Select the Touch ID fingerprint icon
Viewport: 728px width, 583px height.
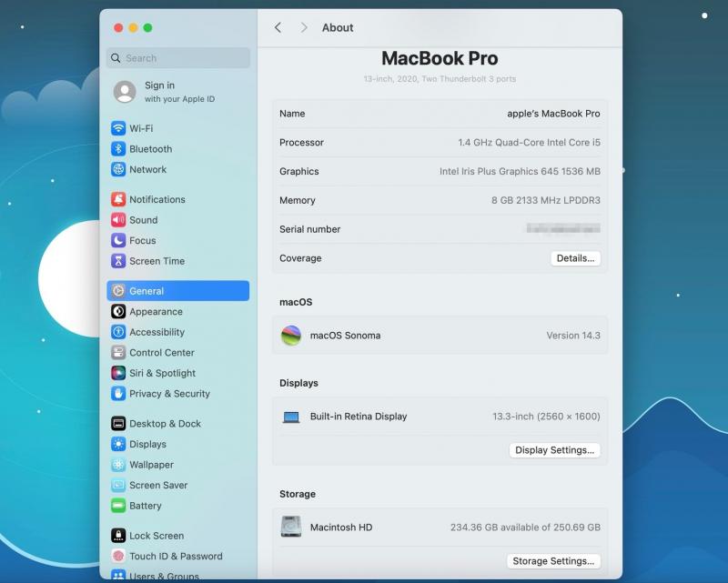(x=118, y=556)
